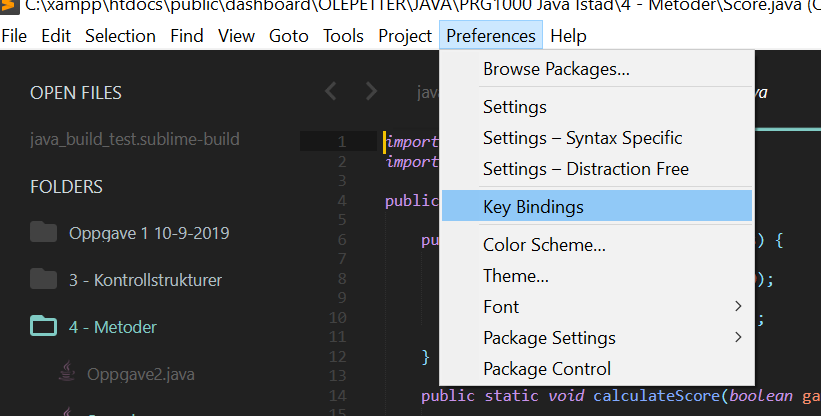The height and width of the screenshot is (416, 821).
Task: Launch Package Control from the menu
Action: (x=546, y=368)
